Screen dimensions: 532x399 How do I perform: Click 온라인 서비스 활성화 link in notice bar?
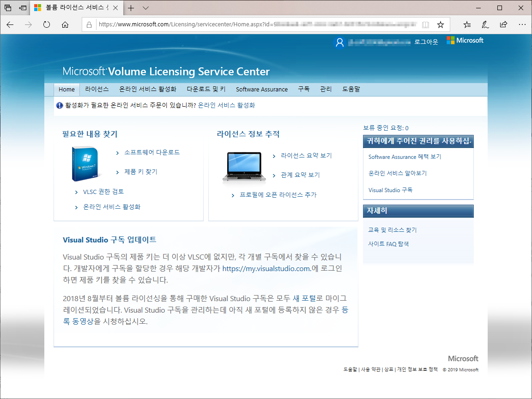click(226, 105)
